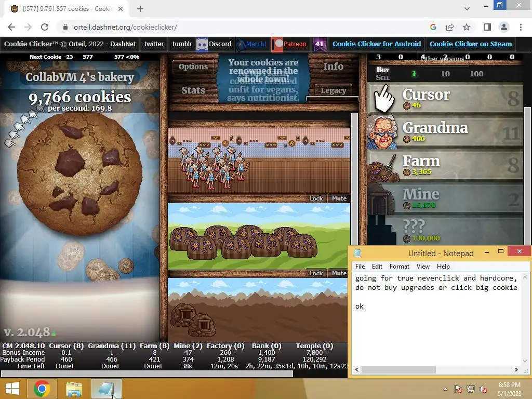Bookmark this page with the star icon

pos(467,27)
